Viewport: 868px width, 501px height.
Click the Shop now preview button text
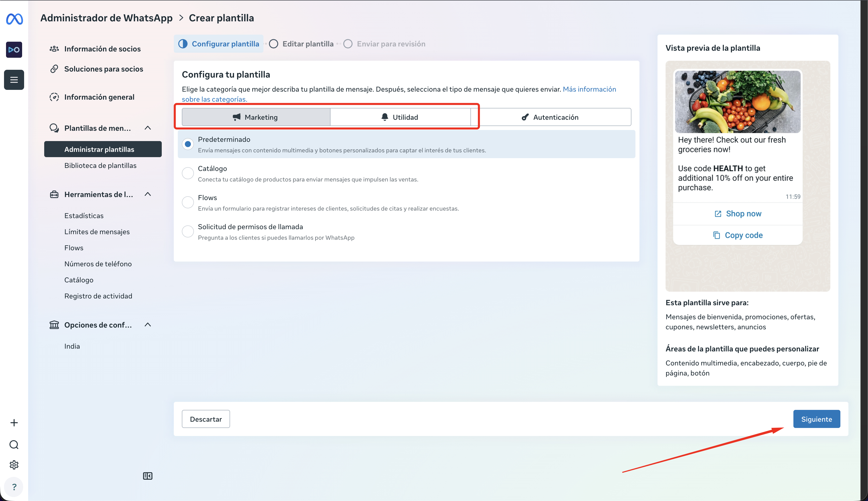click(x=744, y=214)
